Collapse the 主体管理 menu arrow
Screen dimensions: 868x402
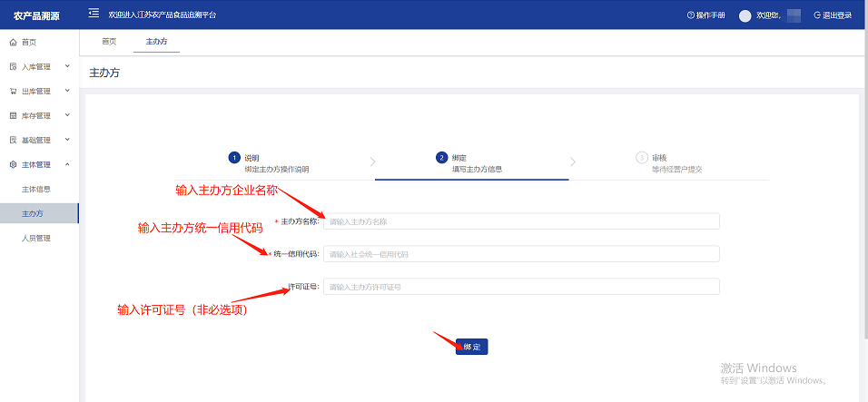[x=67, y=164]
